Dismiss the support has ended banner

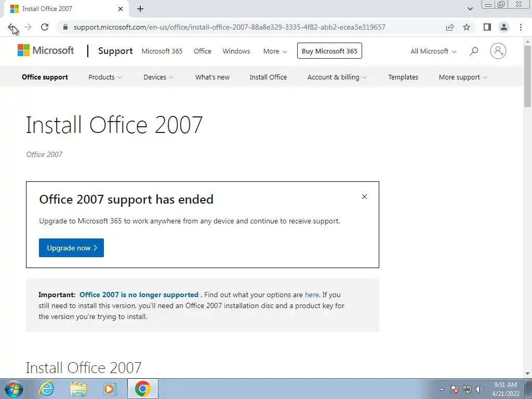coord(364,197)
